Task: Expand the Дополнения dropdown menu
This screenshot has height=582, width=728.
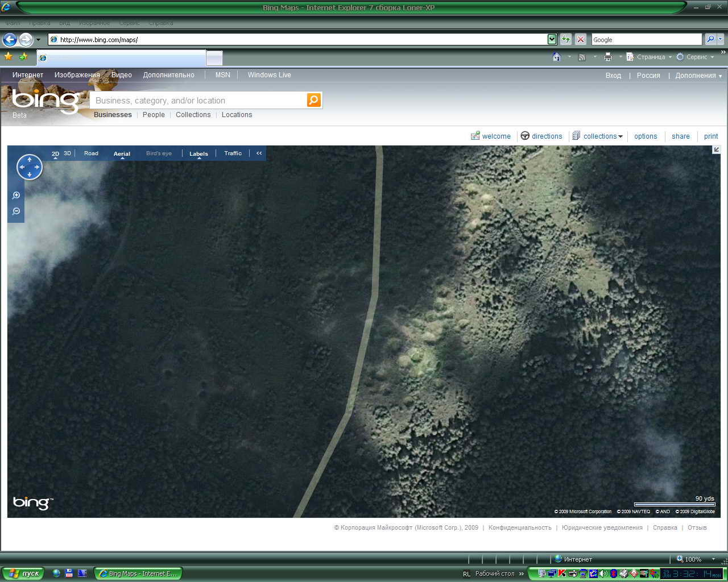Action: 698,76
